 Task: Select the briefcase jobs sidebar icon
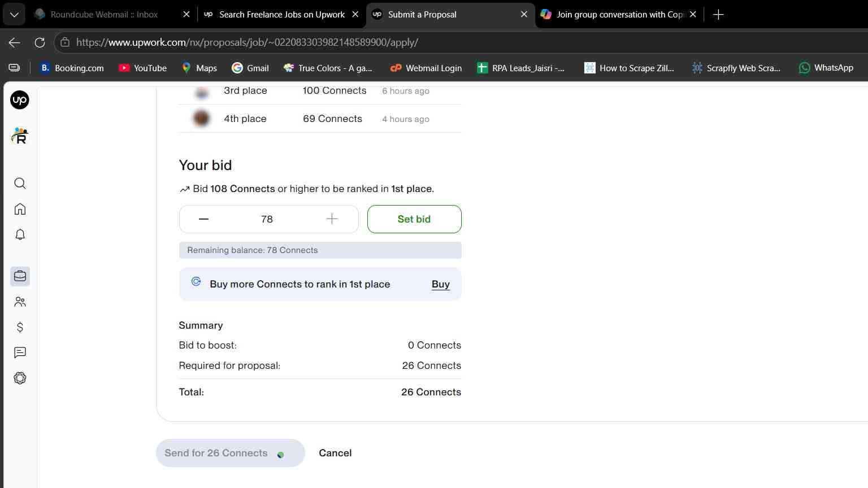click(x=20, y=276)
